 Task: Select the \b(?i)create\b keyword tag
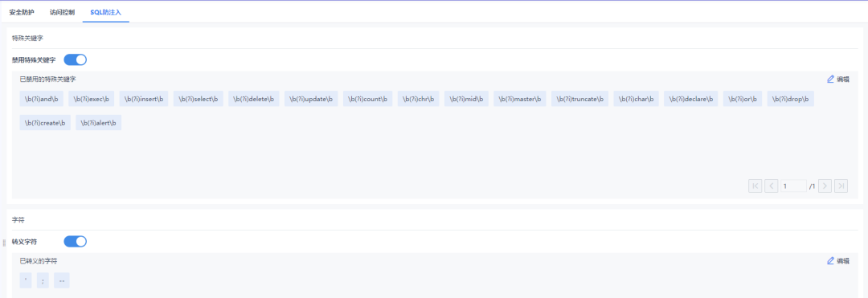45,123
